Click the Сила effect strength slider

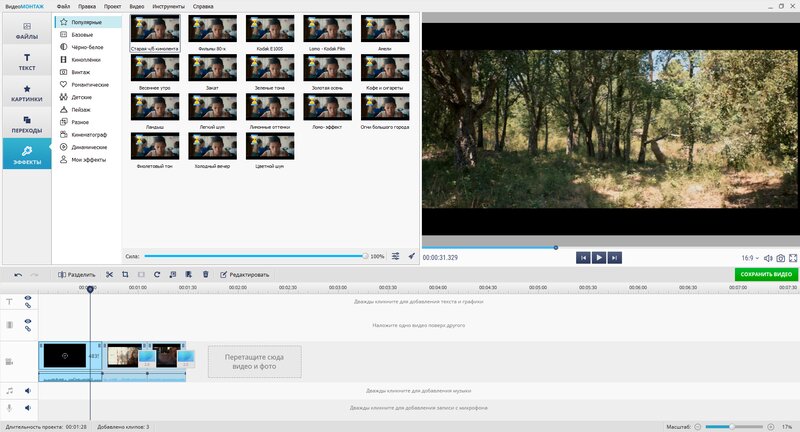click(255, 256)
